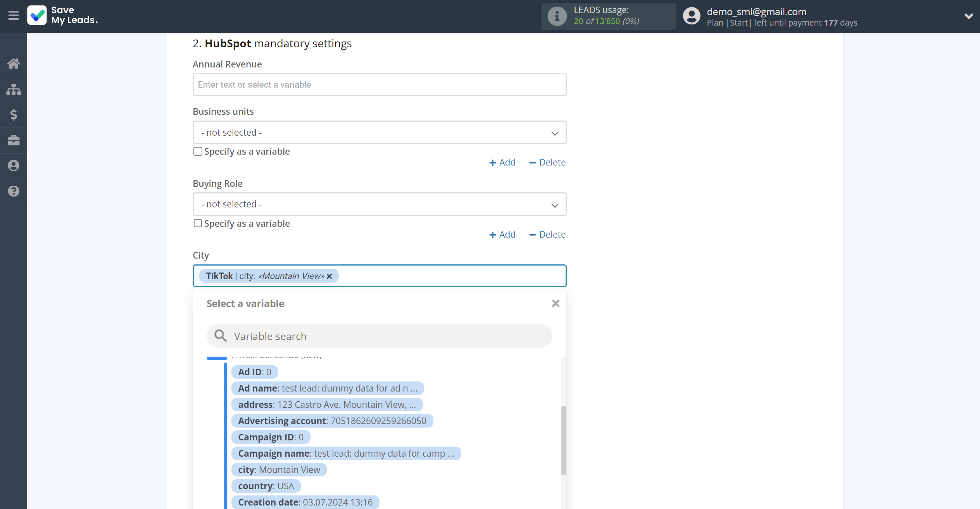The image size is (980, 509).
Task: Click the Variable search input field
Action: (x=379, y=336)
